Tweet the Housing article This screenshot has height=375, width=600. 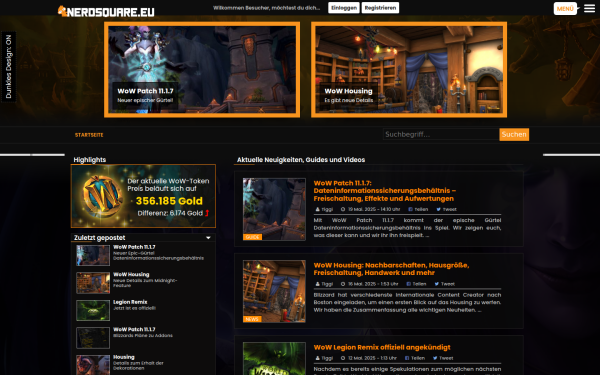445,284
